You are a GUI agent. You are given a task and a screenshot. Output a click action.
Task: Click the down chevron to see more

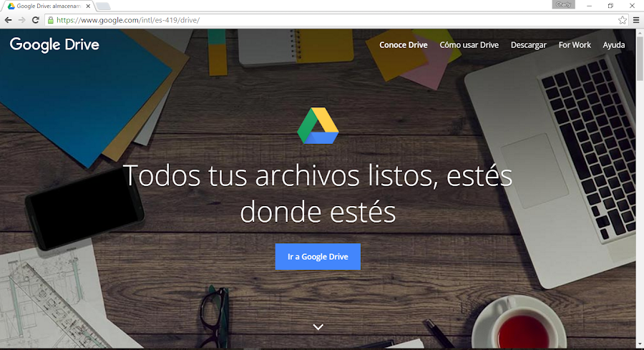coord(318,327)
